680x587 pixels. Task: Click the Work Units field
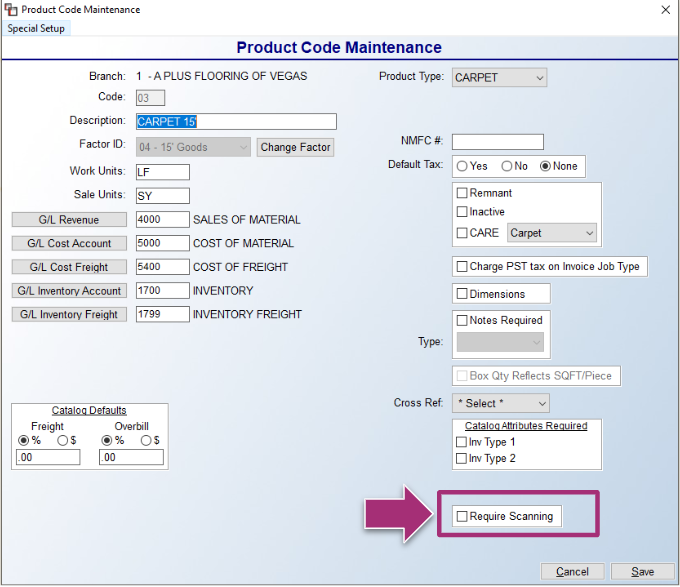[163, 172]
